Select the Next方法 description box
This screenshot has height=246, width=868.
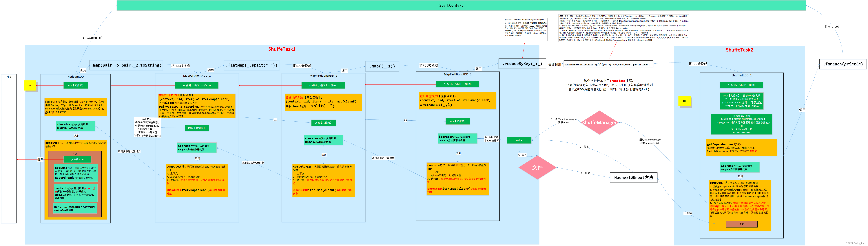pos(75,208)
